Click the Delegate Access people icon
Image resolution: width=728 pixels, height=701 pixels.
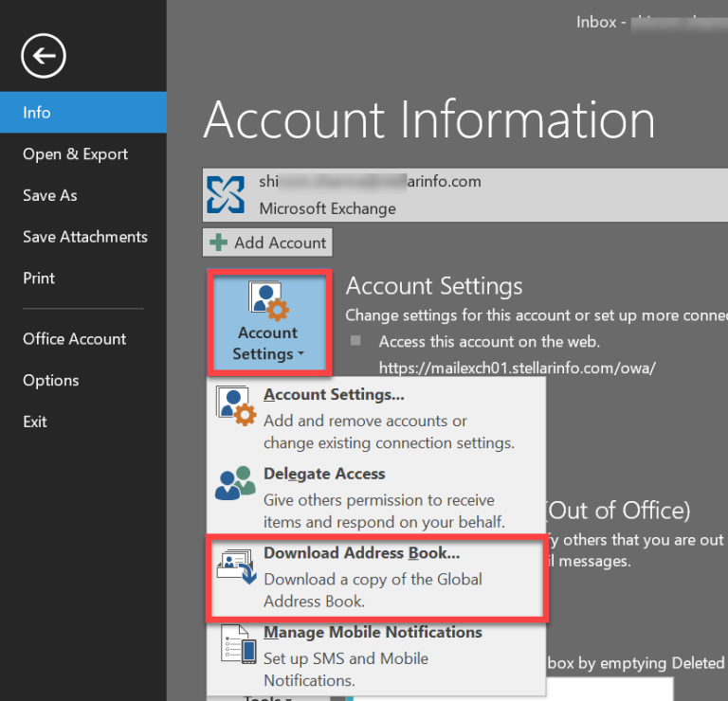click(x=235, y=483)
